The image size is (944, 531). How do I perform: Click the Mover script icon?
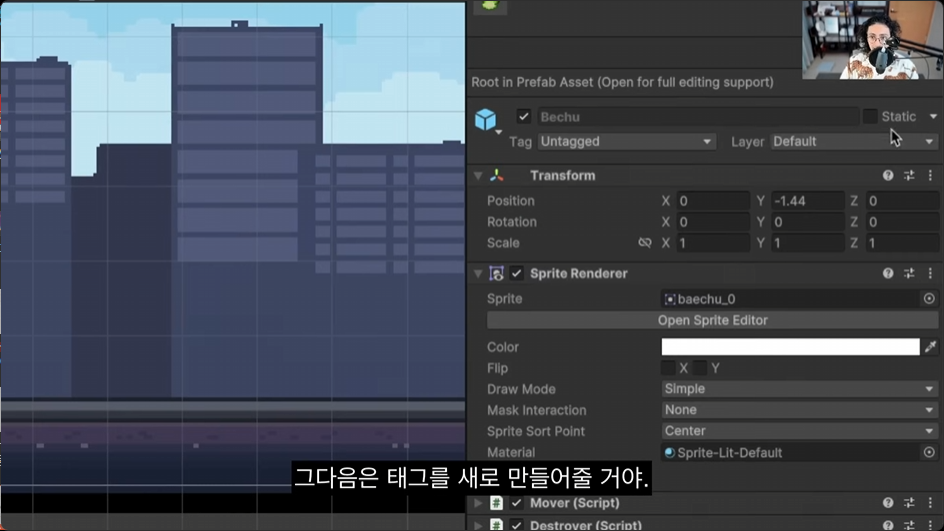tap(496, 503)
